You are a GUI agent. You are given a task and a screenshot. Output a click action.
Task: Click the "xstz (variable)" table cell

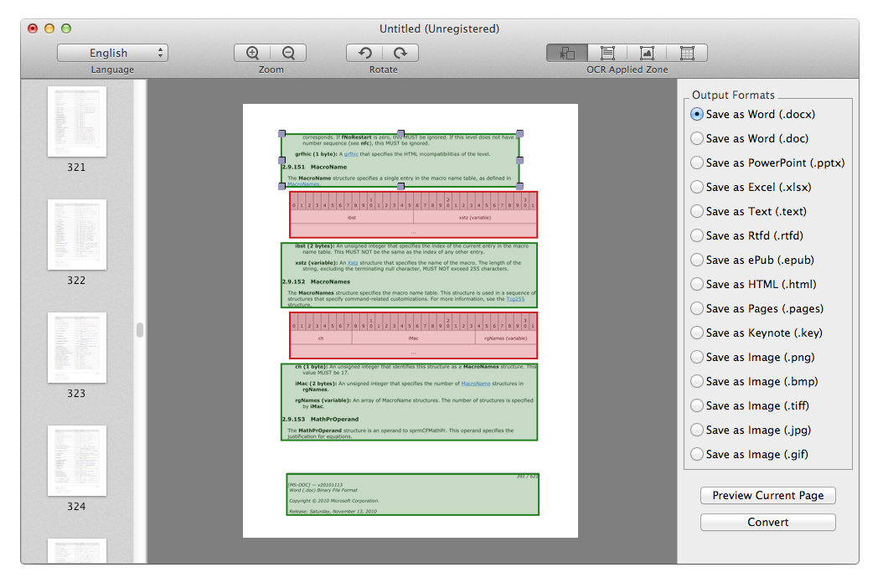[475, 218]
